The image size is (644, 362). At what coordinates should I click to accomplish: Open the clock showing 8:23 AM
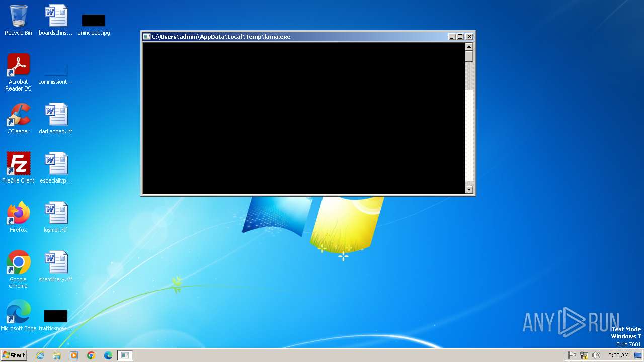click(x=618, y=355)
